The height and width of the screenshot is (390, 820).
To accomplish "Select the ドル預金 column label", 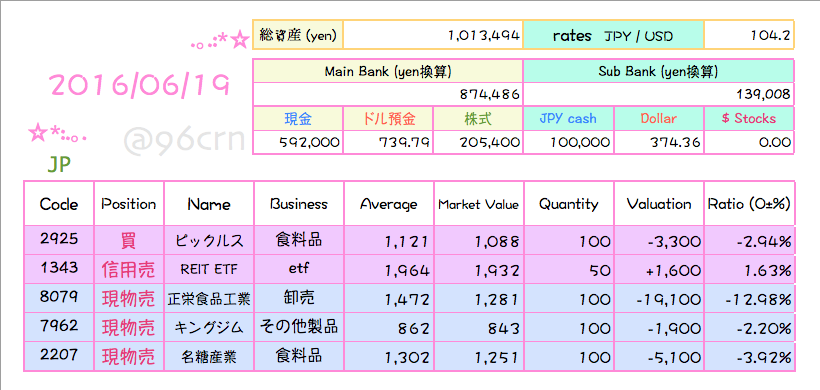I will click(x=389, y=119).
